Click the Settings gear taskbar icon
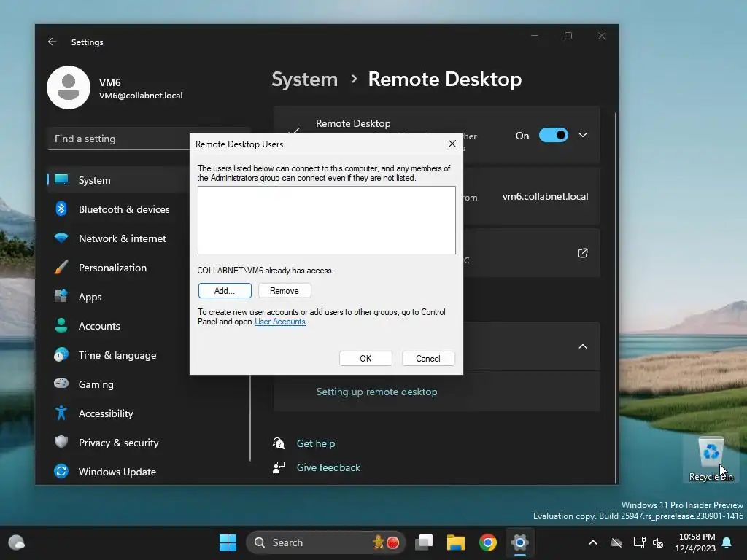This screenshot has height=560, width=747. 519,542
